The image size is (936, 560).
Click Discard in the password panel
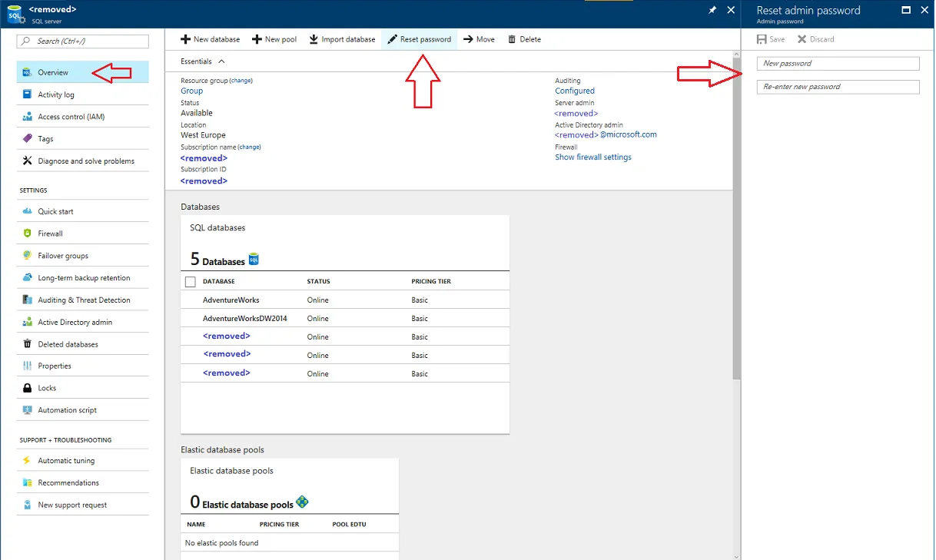click(816, 39)
